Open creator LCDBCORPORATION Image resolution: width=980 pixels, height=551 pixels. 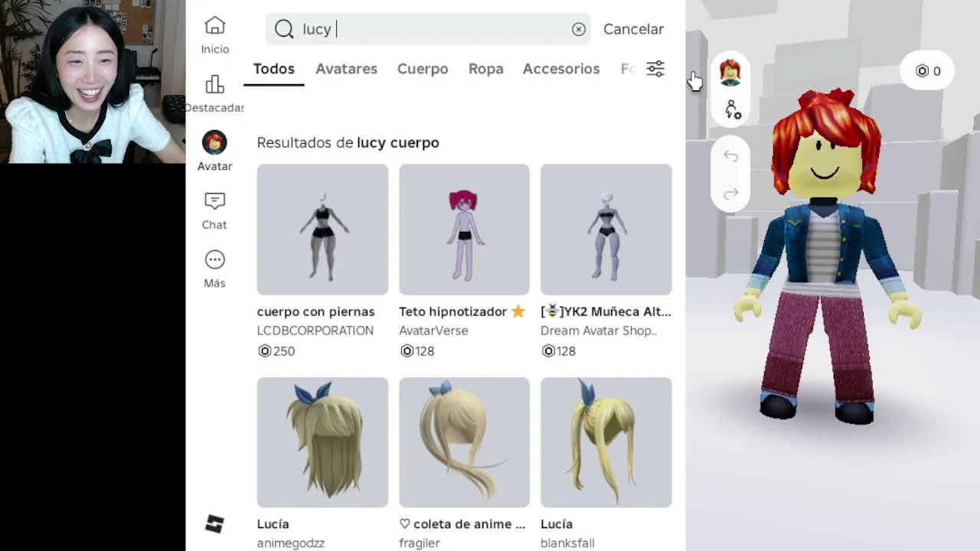[x=315, y=331]
